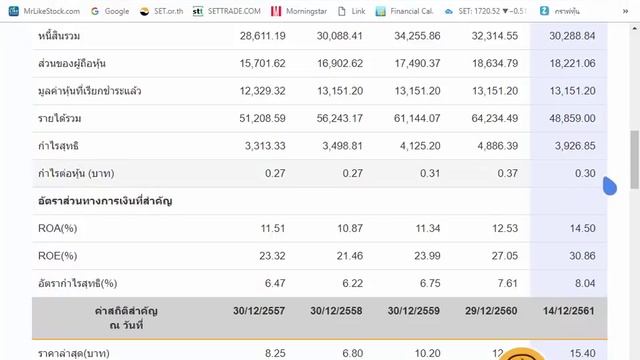The image size is (640, 360).
Task: Open the Link bookmark
Action: (351, 11)
